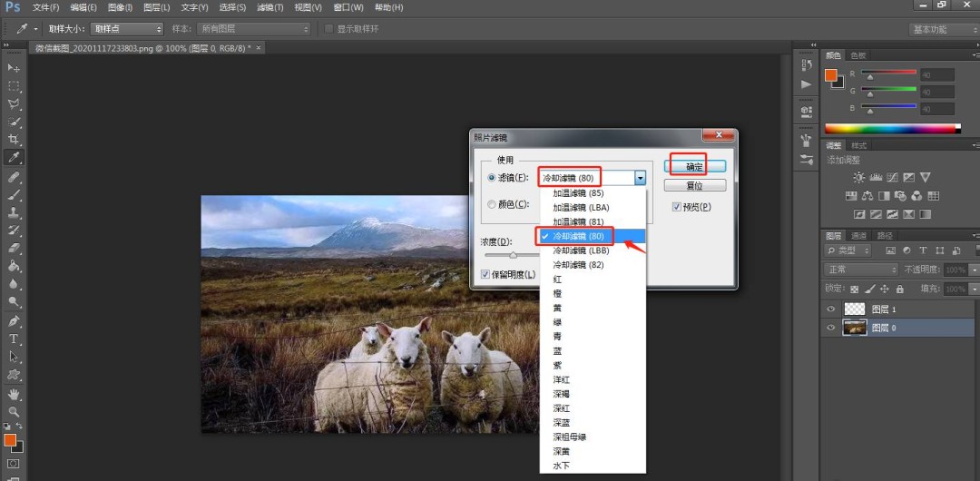Select the Move tool

[x=14, y=68]
